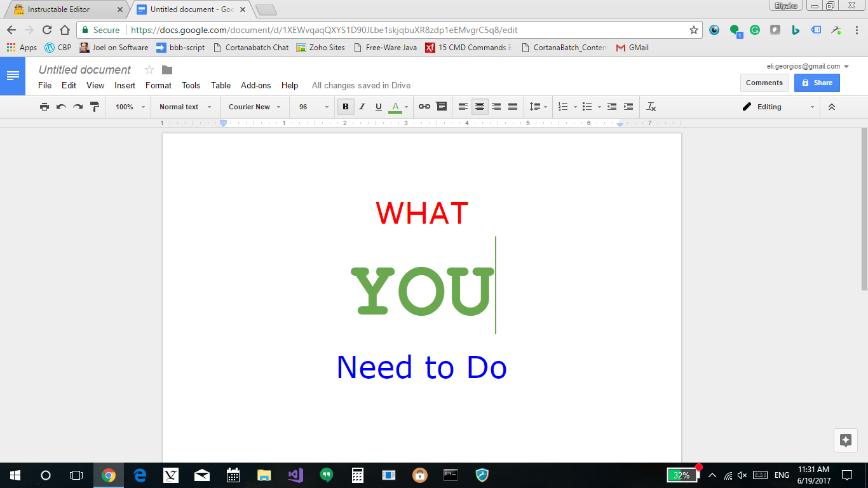The height and width of the screenshot is (488, 868).
Task: Click the Comments button
Action: click(x=764, y=83)
